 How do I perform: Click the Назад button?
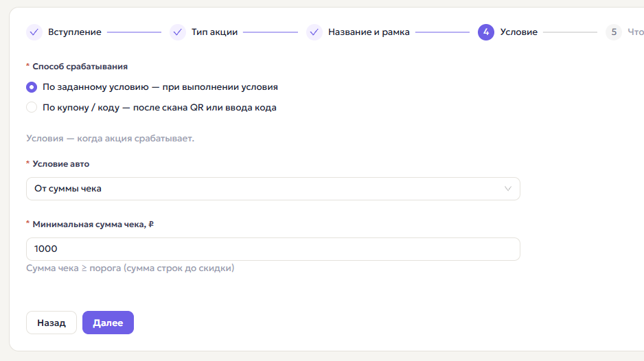[x=51, y=323]
